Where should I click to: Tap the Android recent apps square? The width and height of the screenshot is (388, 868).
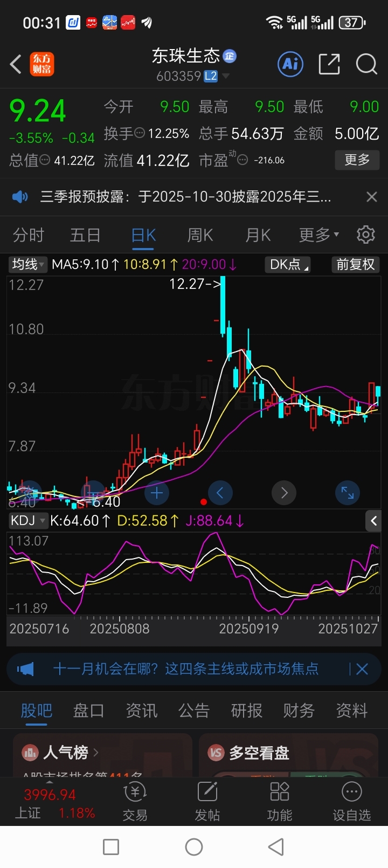tap(111, 847)
